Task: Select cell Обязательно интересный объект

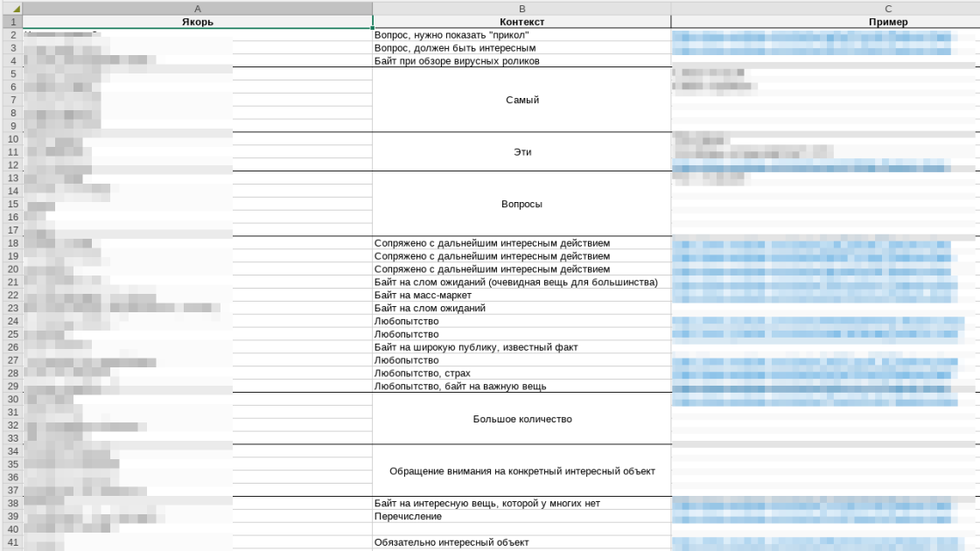Action: [x=521, y=542]
